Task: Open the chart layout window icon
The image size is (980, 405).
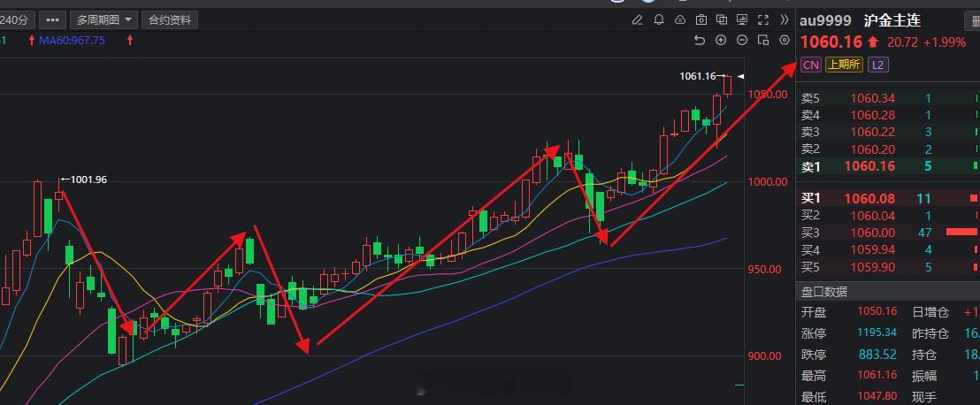Action: [x=763, y=41]
